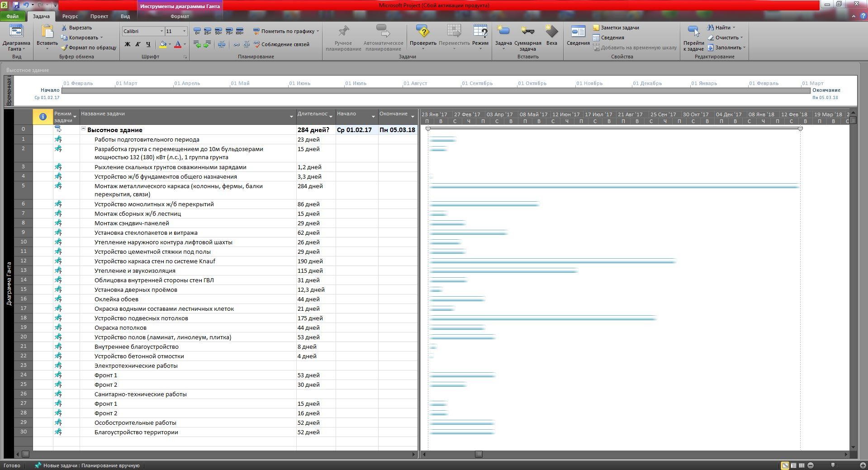Pick the yellow background fill color

[163, 44]
